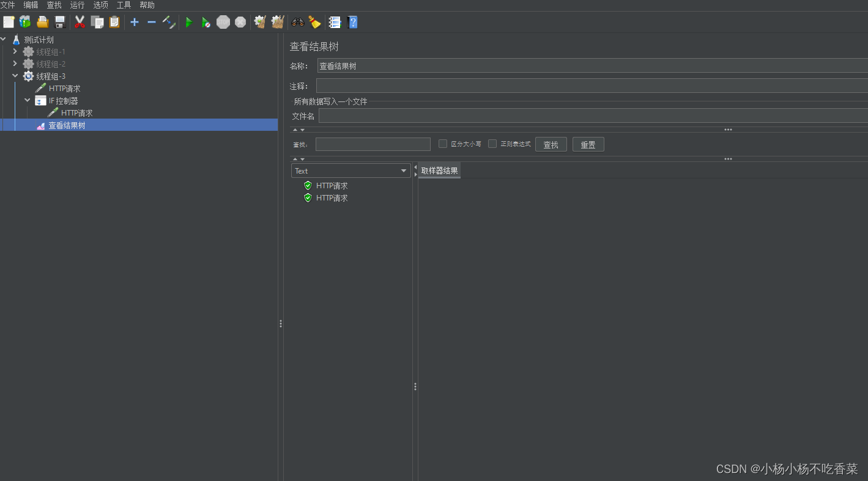Click the 重置 button
The height and width of the screenshot is (481, 868).
pyautogui.click(x=588, y=144)
